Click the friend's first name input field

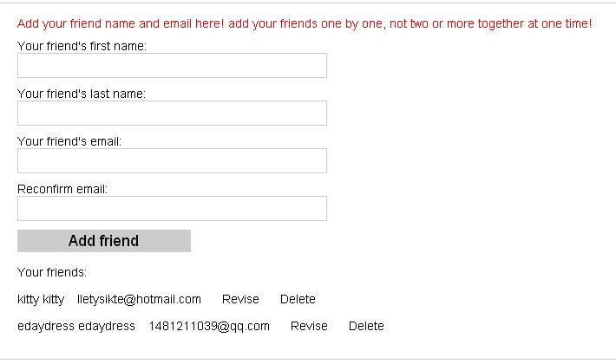(172, 66)
